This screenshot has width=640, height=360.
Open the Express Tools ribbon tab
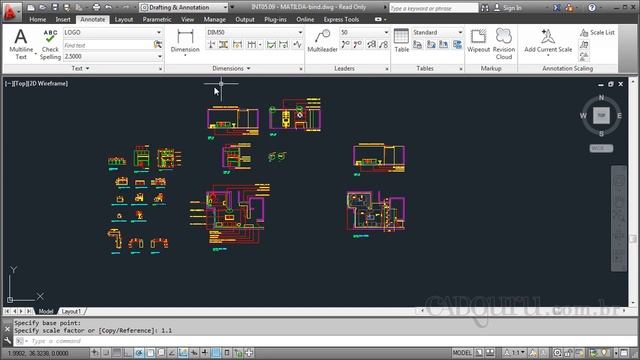pos(341,19)
